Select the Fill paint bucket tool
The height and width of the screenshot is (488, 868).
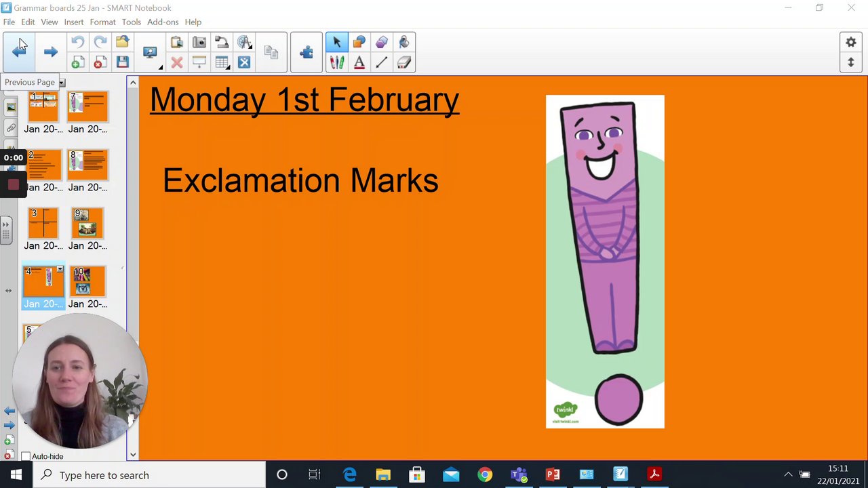coord(404,42)
